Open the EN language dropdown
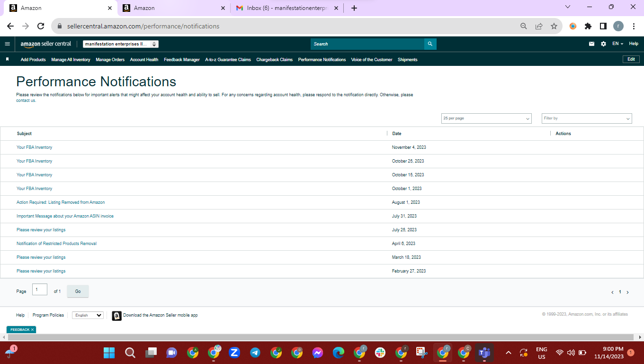This screenshot has width=644, height=364. tap(617, 44)
